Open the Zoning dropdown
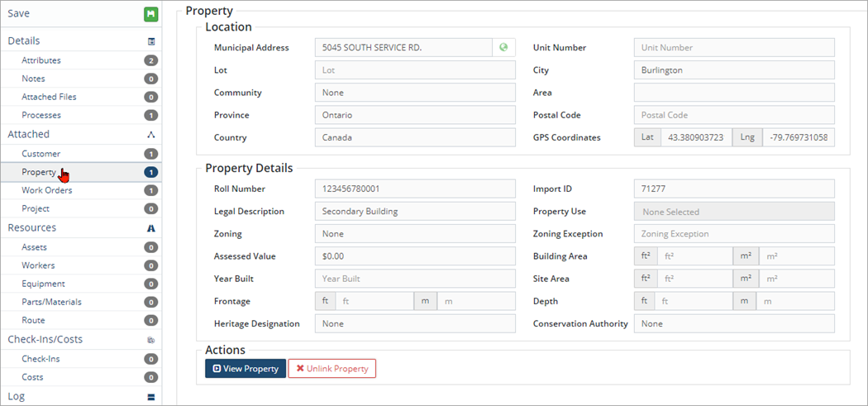Viewport: 868px width, 406px height. (x=414, y=234)
